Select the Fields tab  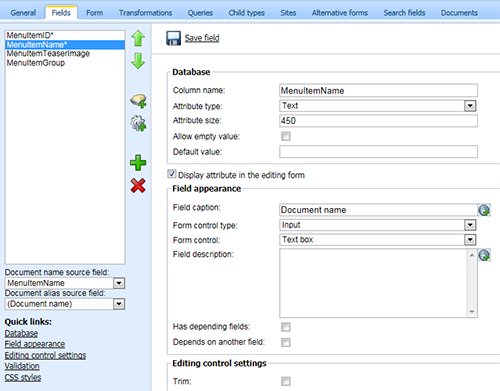pyautogui.click(x=61, y=13)
